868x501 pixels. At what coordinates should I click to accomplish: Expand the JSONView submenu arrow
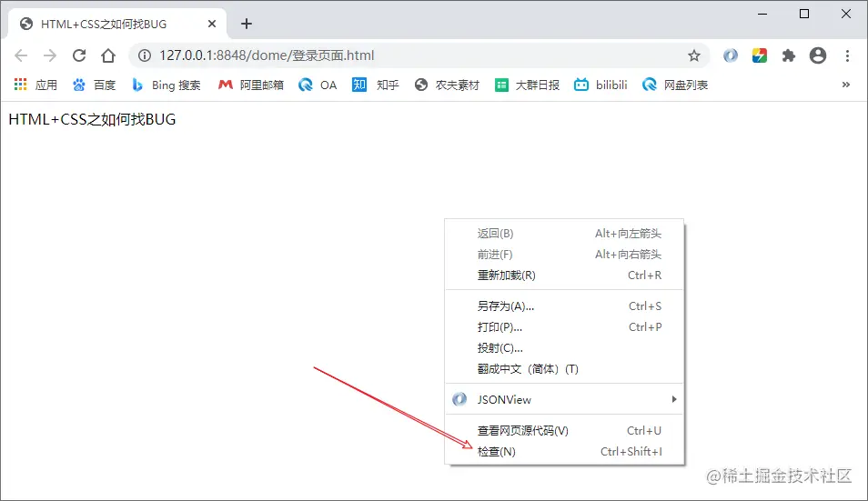(673, 399)
